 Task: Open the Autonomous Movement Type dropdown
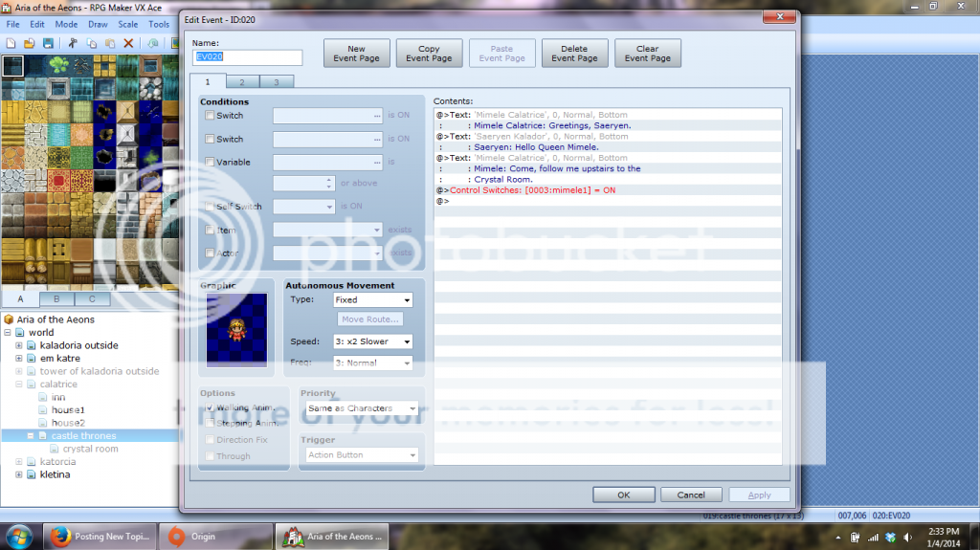click(x=373, y=300)
